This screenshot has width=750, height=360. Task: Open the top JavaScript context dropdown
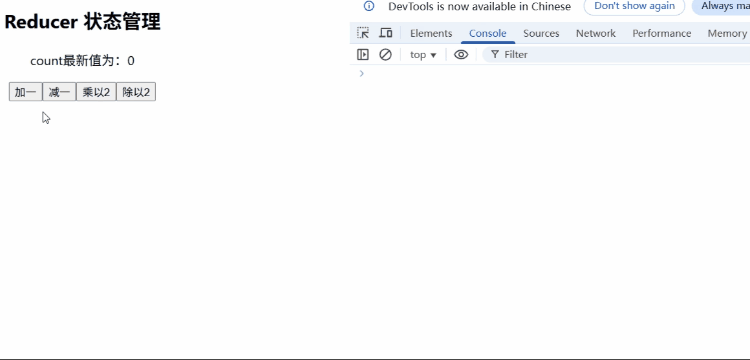[423, 55]
